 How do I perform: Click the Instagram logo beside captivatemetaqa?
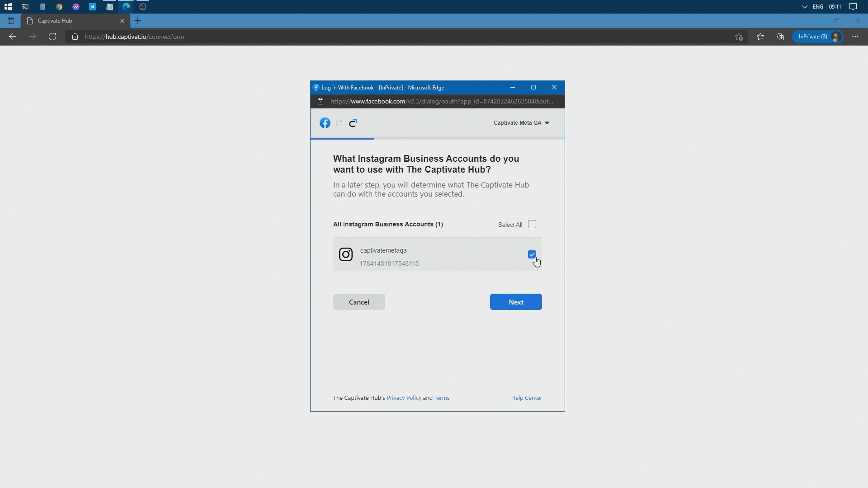(x=346, y=255)
